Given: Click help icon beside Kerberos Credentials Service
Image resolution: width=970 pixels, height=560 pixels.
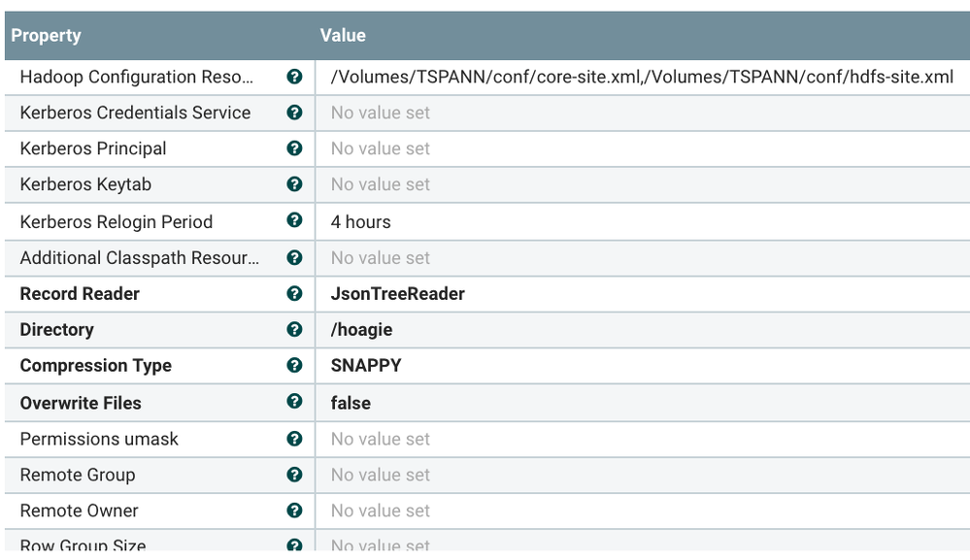Looking at the screenshot, I should 295,113.
